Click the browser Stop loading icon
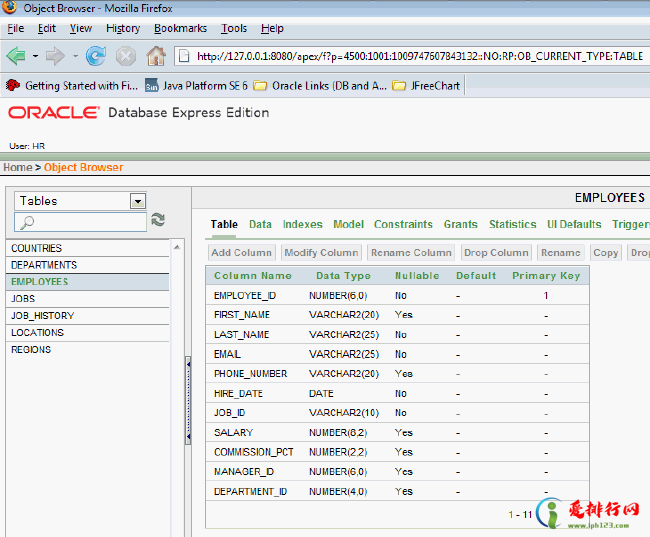 click(x=126, y=56)
